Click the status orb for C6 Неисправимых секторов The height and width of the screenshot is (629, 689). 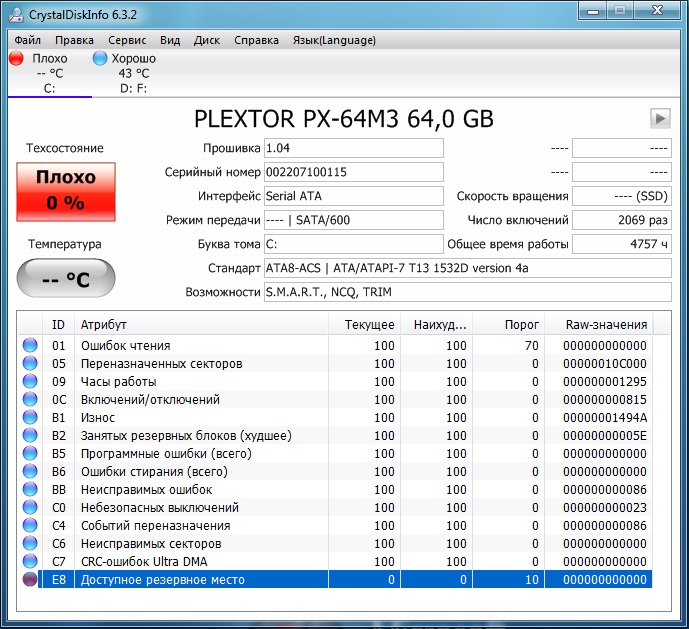(x=30, y=543)
